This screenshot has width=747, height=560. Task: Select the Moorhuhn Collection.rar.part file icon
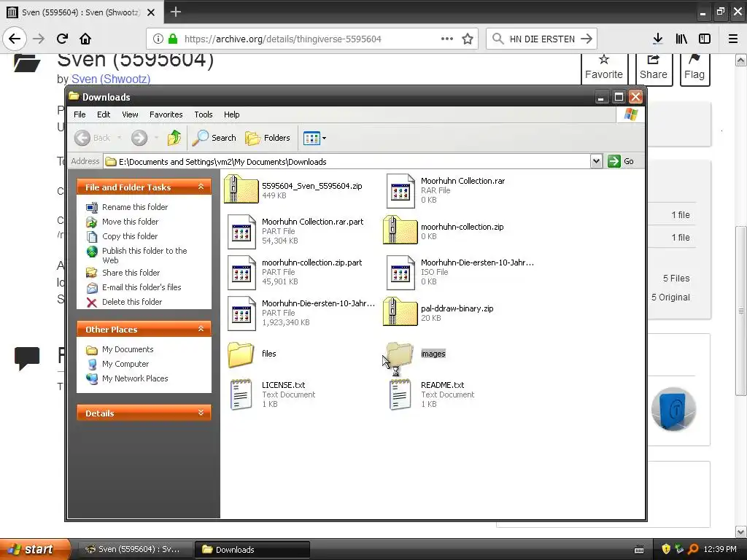pos(241,231)
